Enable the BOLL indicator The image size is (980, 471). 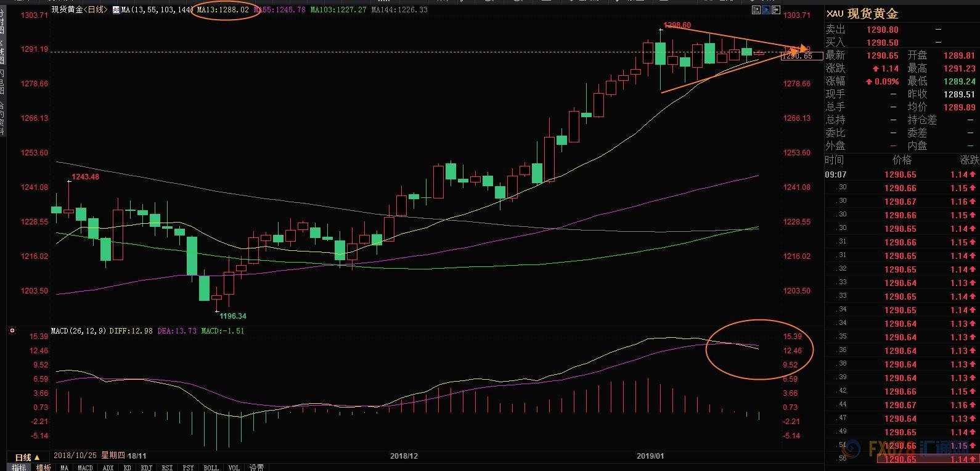coord(211,467)
